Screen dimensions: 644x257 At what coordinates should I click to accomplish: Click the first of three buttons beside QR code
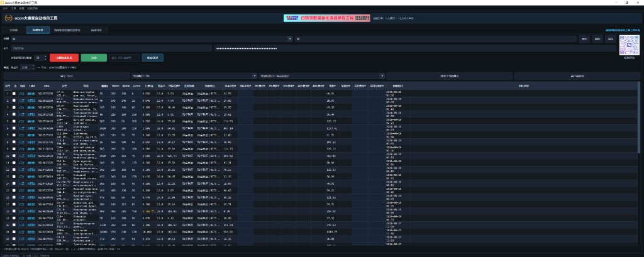coord(584,39)
